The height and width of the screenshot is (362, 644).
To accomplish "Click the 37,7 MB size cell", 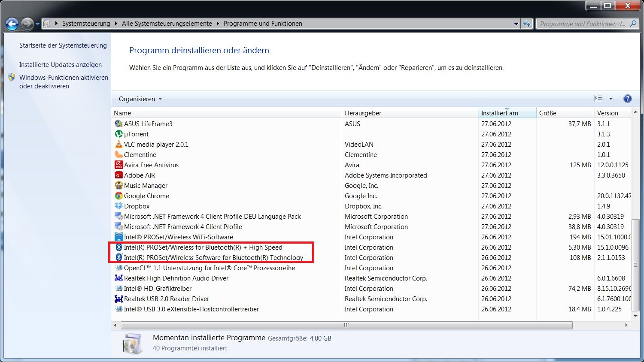I will [x=580, y=124].
